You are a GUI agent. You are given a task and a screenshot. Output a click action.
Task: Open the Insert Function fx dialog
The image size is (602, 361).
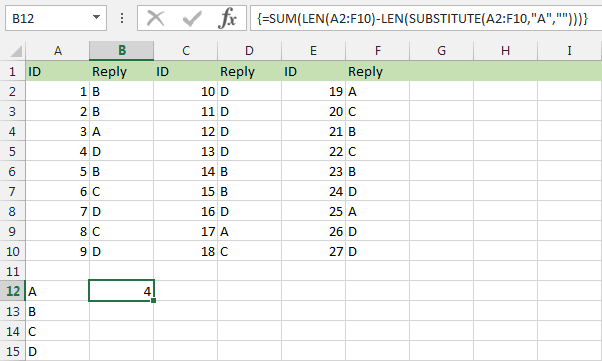coord(227,18)
